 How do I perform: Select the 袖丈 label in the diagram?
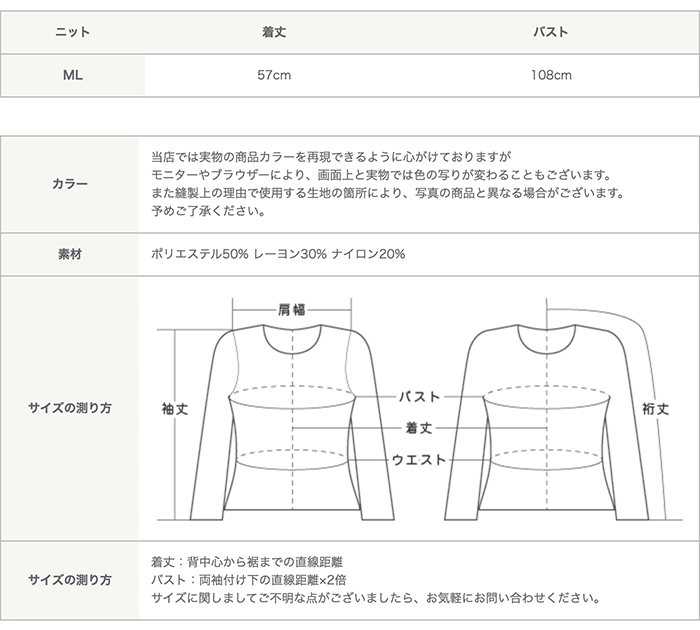(175, 409)
